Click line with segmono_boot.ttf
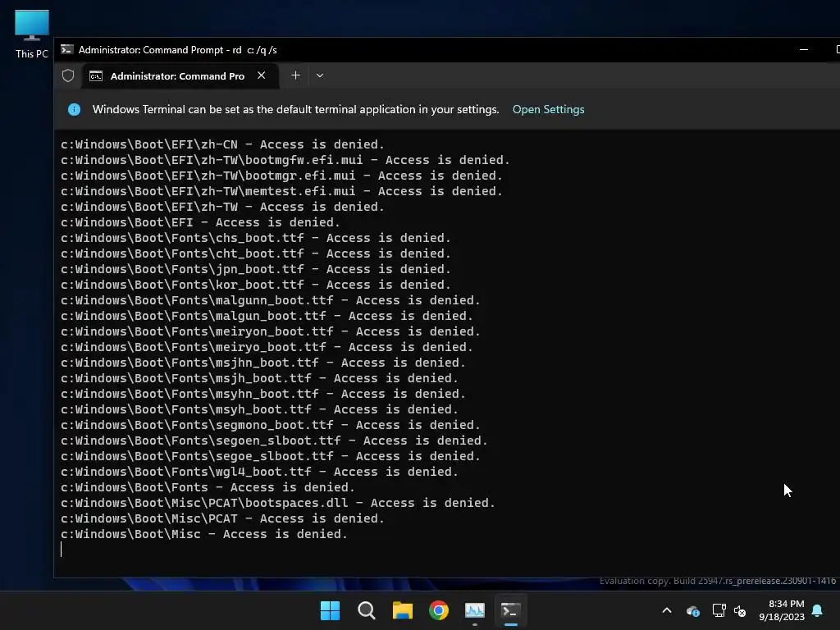The height and width of the screenshot is (630, 840). coord(271,425)
